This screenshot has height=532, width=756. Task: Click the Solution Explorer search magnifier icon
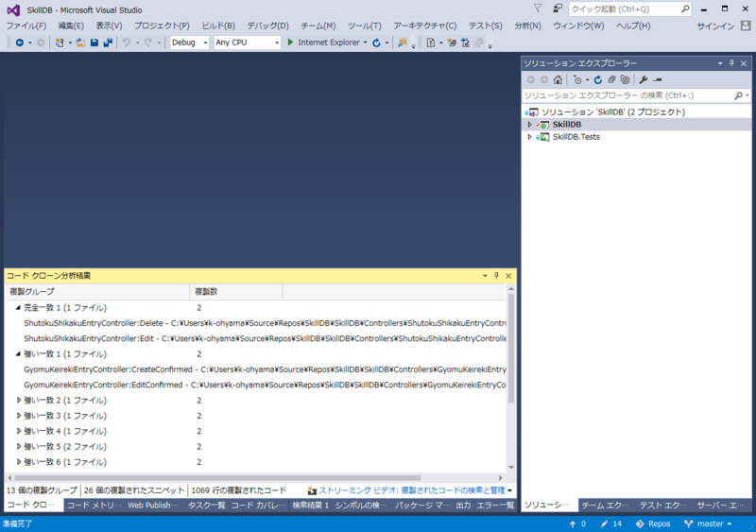coord(738,95)
